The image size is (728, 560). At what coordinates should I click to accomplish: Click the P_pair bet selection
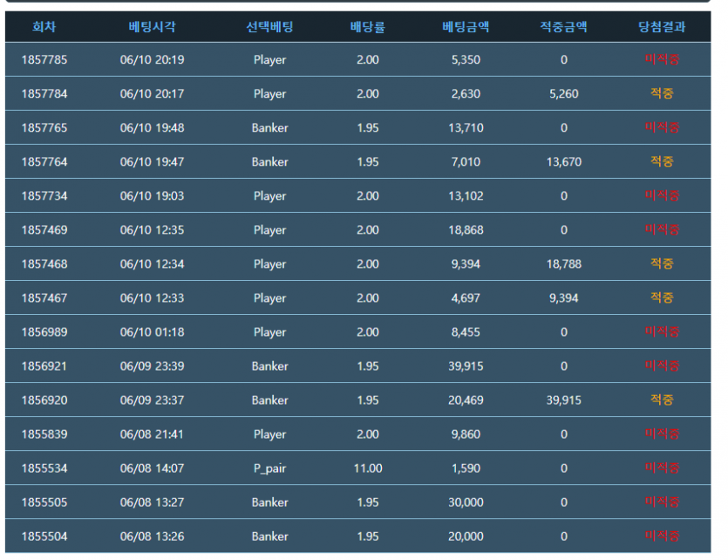pos(269,468)
